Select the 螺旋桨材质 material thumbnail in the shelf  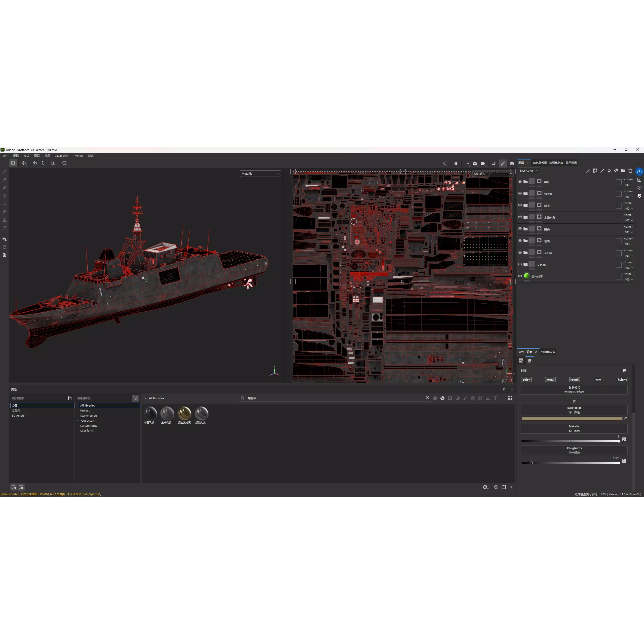(184, 413)
